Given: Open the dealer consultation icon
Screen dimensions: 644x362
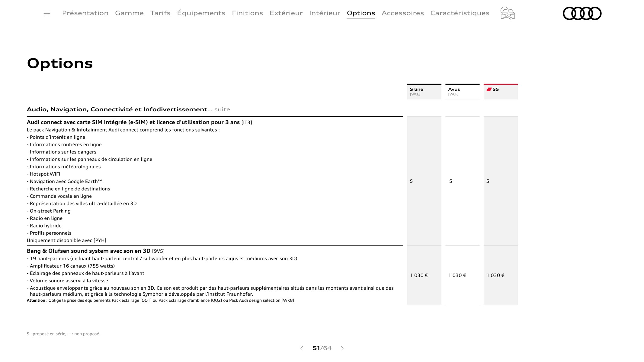Looking at the screenshot, I should (x=508, y=13).
